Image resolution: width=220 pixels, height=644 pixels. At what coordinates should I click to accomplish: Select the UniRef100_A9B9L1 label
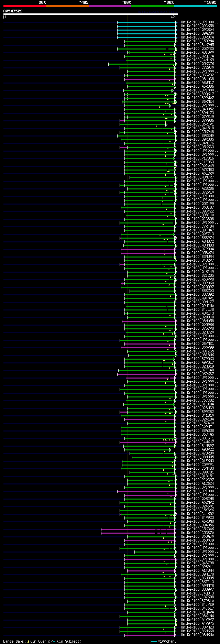click(x=197, y=567)
